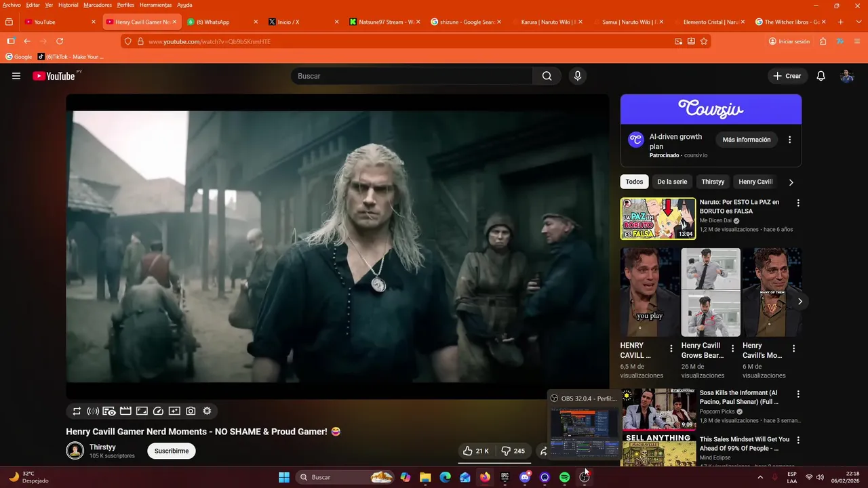Image resolution: width=868 pixels, height=488 pixels.
Task: Open the YouTube account avatar menu
Action: click(x=847, y=76)
